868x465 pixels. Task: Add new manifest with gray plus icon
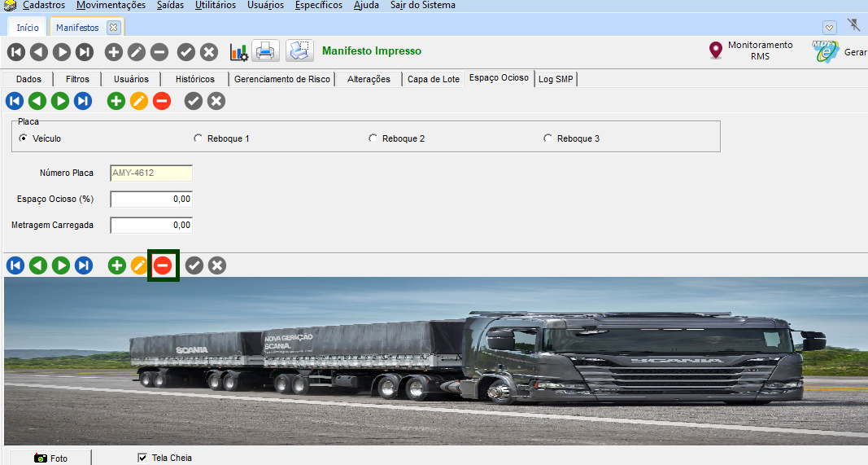click(113, 52)
